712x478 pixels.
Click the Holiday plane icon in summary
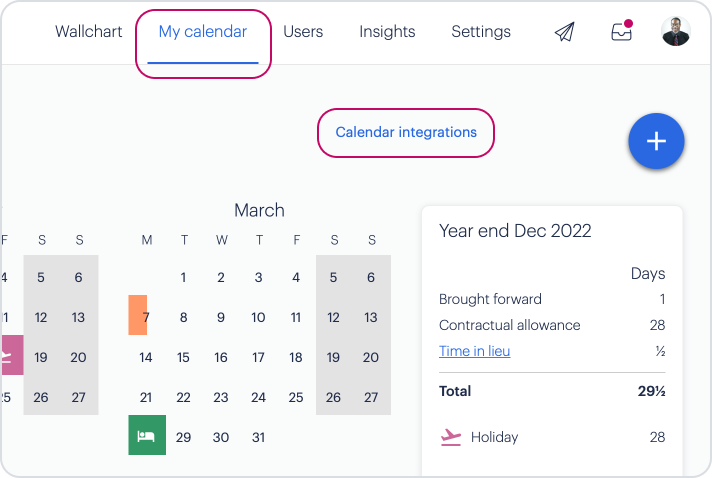click(451, 437)
